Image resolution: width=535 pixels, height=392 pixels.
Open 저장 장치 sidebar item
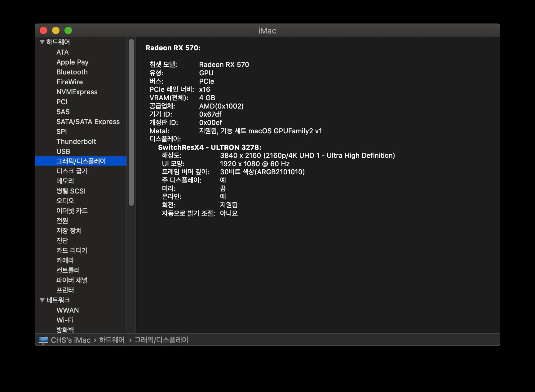(x=69, y=230)
